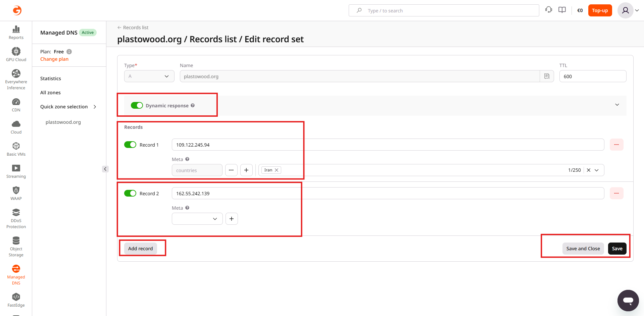Open the WAAP shield icon
The height and width of the screenshot is (316, 644).
(x=16, y=191)
